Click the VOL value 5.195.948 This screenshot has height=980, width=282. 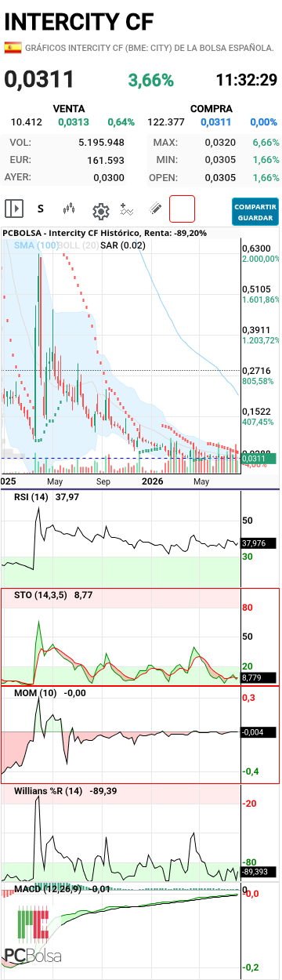click(101, 143)
